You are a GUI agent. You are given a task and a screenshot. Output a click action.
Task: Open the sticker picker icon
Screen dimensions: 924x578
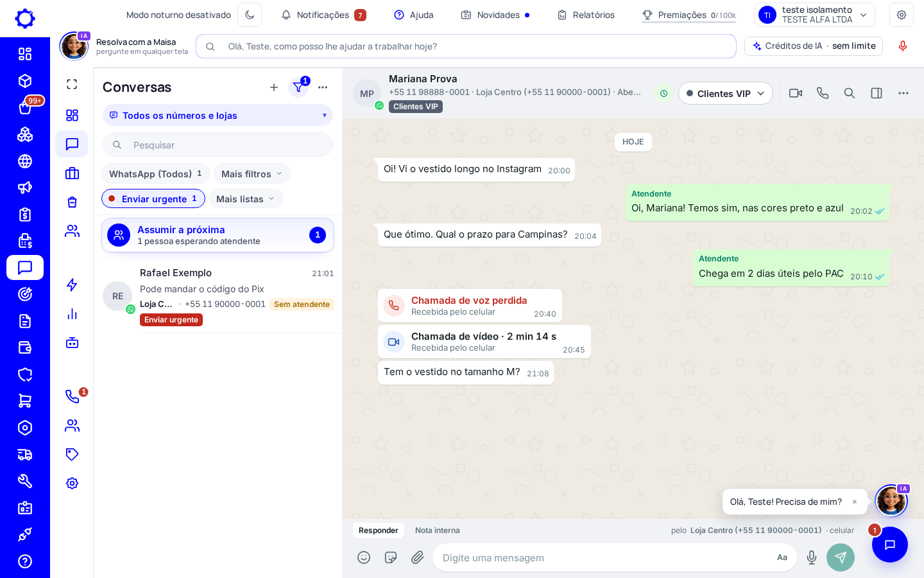point(391,557)
